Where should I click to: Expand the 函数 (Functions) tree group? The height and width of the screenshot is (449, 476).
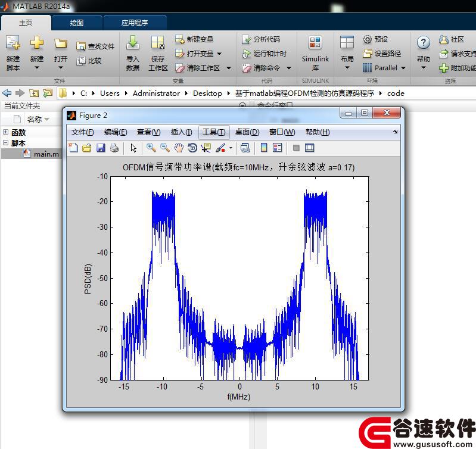point(5,132)
